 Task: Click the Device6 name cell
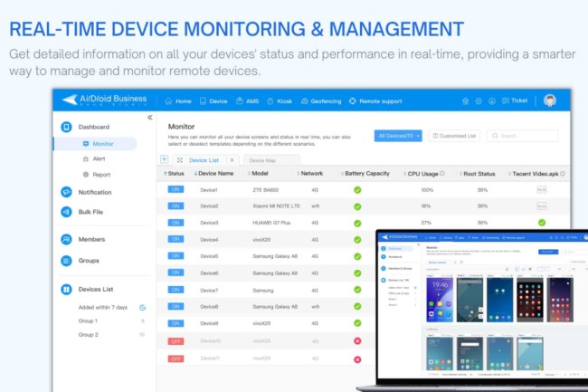click(x=209, y=273)
